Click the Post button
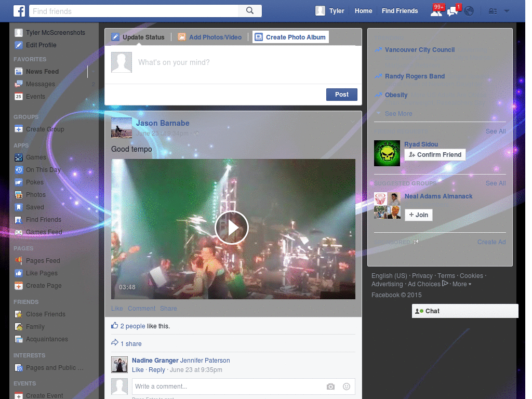The width and height of the screenshot is (532, 399). pos(342,95)
